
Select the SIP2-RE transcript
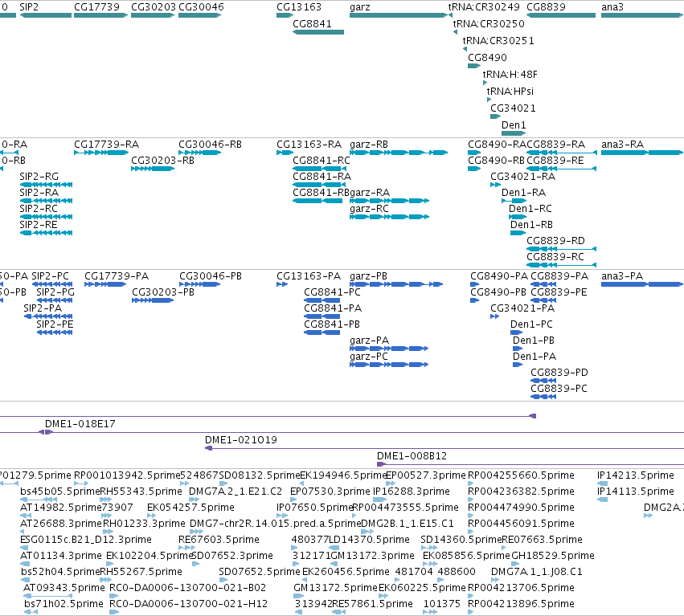[47, 233]
